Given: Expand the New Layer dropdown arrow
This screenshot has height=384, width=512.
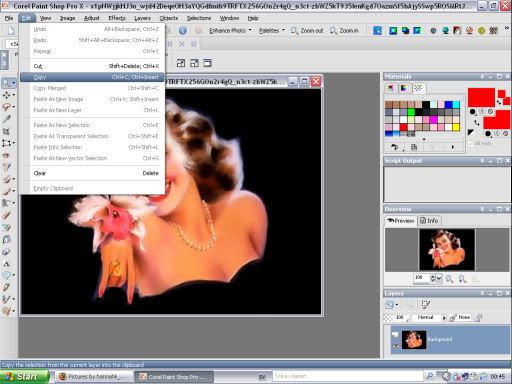Looking at the screenshot, I should [x=396, y=305].
